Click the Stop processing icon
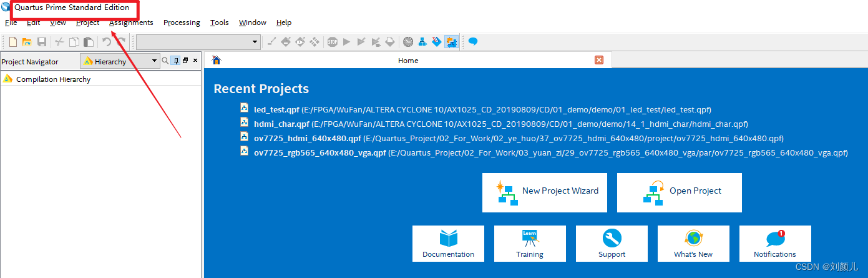The image size is (868, 278). [x=333, y=42]
